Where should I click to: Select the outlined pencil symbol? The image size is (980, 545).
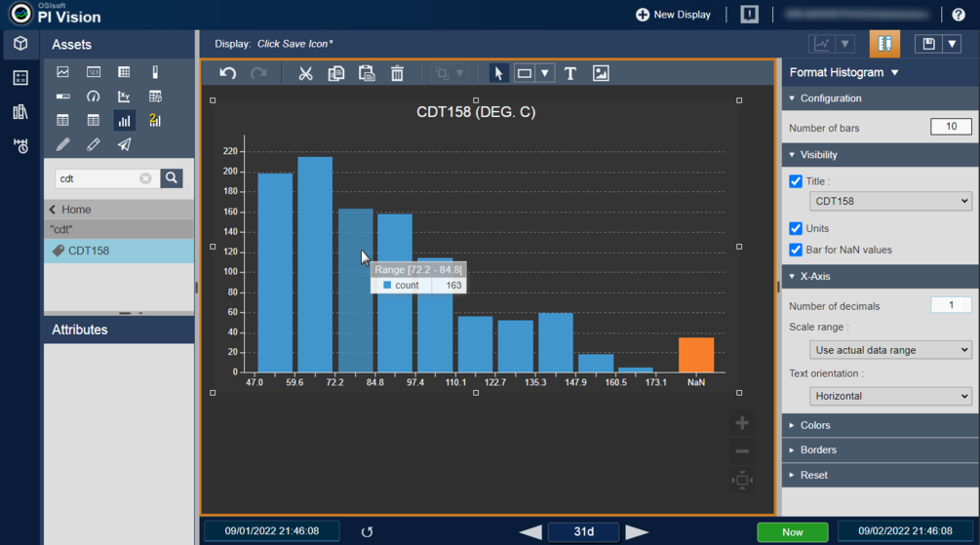[94, 145]
